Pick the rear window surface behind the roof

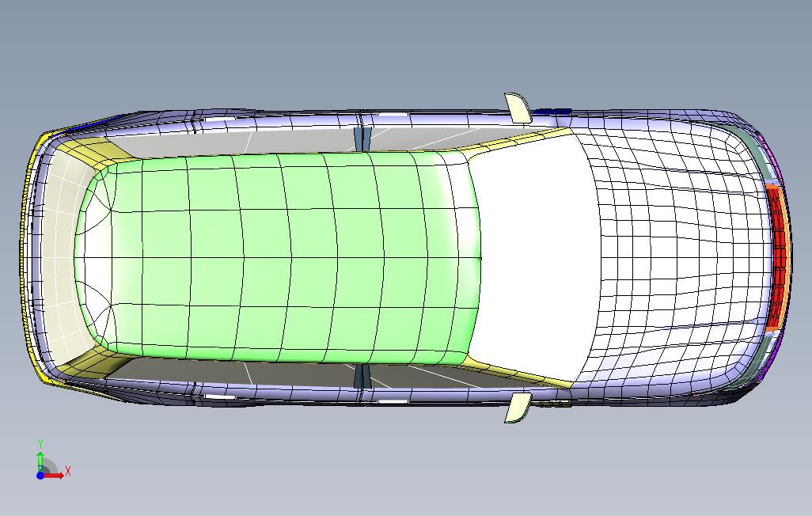[59, 257]
